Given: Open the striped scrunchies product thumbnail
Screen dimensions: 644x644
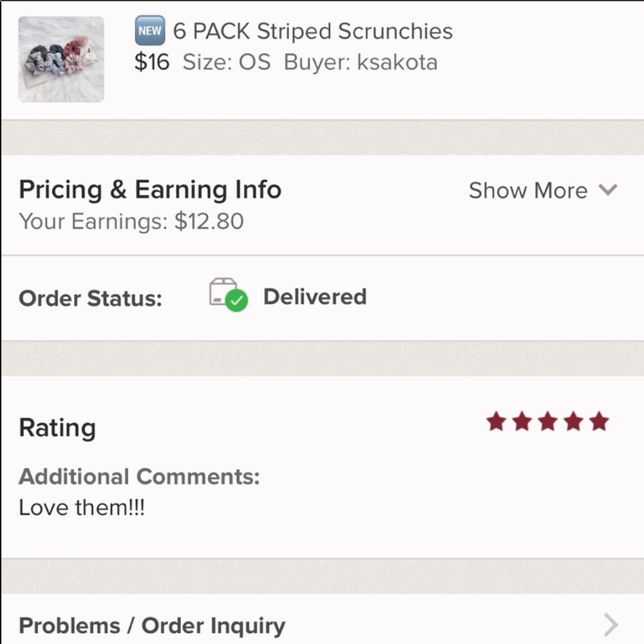Looking at the screenshot, I should [61, 59].
